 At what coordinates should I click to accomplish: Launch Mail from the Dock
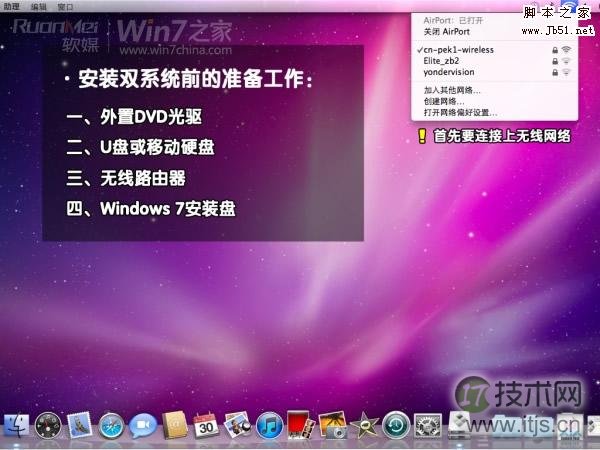[x=80, y=425]
